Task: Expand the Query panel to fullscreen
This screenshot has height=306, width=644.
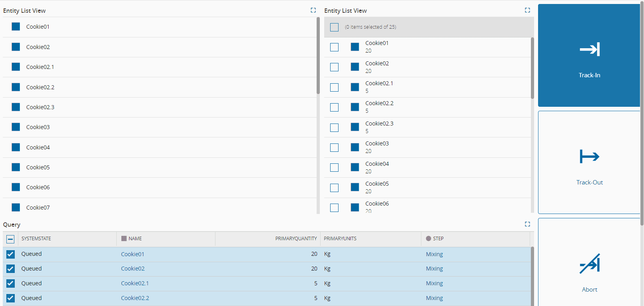Action: pos(527,224)
